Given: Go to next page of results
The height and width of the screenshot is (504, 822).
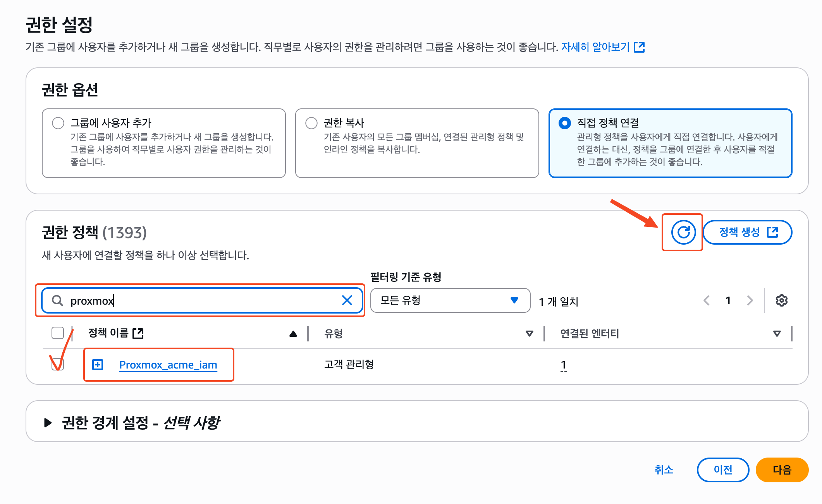Looking at the screenshot, I should pyautogui.click(x=750, y=300).
